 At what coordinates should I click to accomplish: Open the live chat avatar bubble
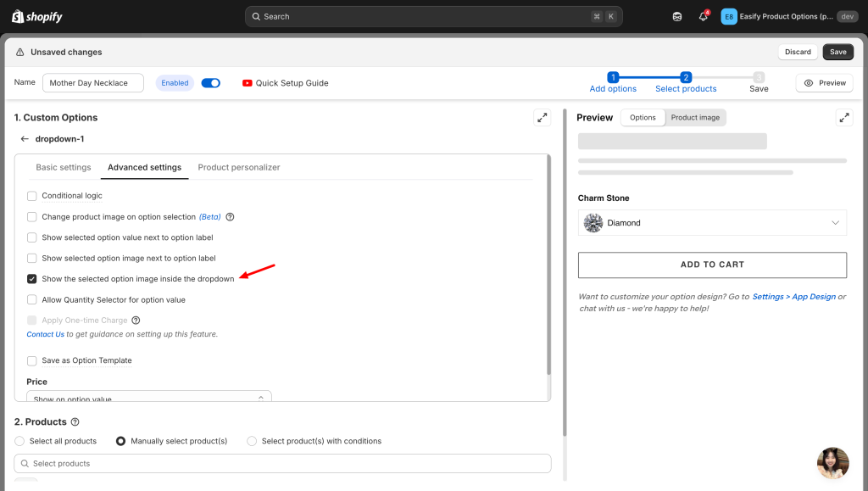click(x=832, y=463)
